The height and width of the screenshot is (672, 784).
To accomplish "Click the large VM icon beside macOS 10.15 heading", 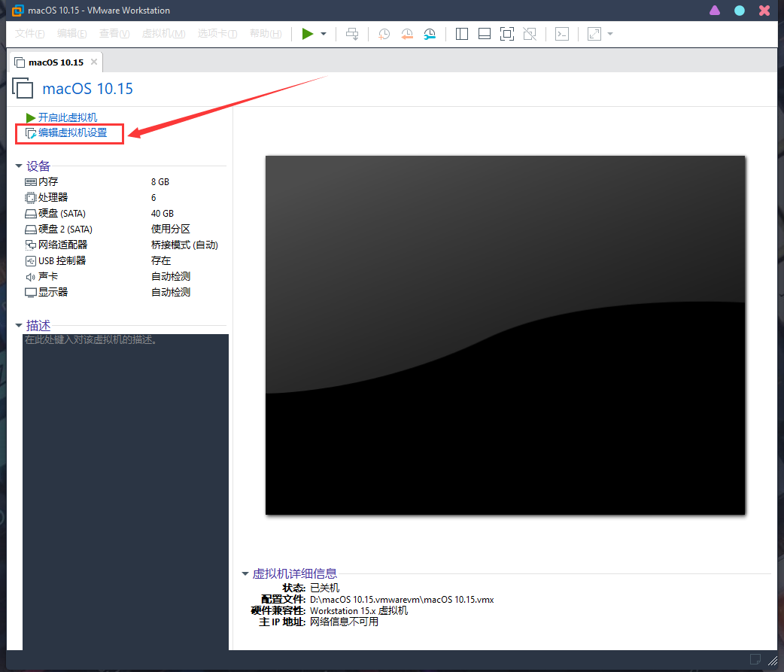I will pyautogui.click(x=23, y=88).
